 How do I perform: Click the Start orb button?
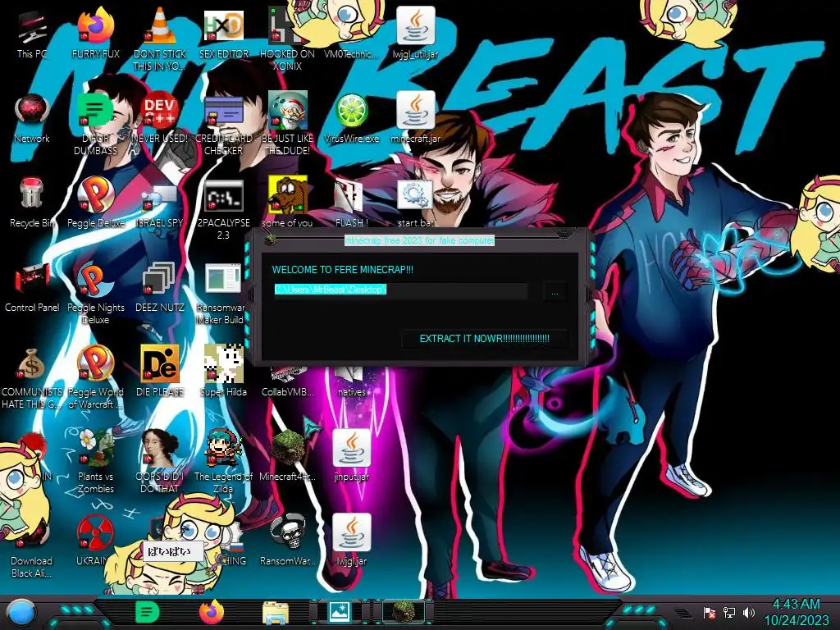click(x=21, y=612)
